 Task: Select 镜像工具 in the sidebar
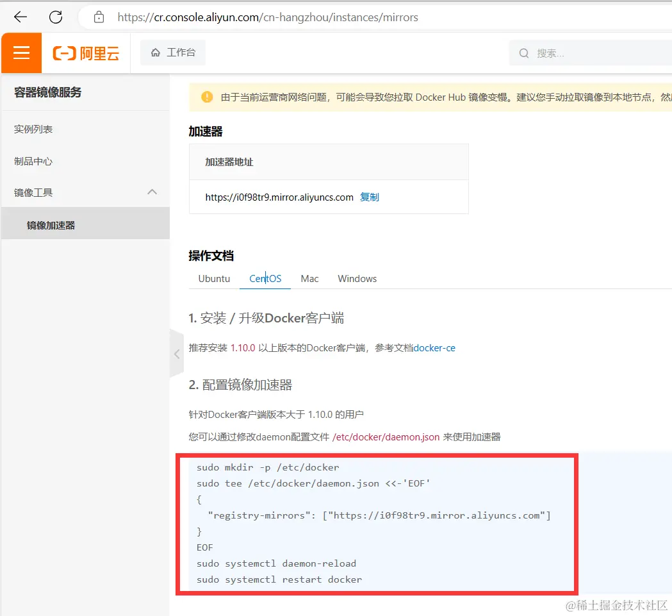tap(33, 192)
